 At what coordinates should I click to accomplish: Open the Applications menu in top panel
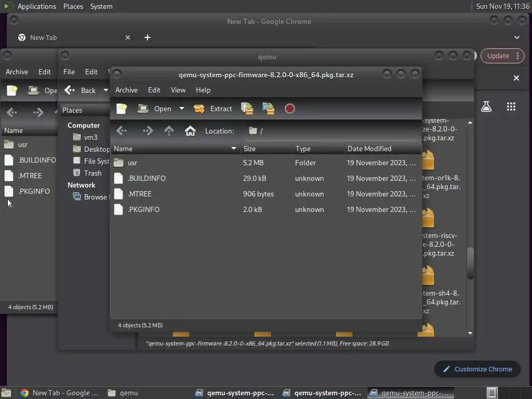pyautogui.click(x=37, y=6)
